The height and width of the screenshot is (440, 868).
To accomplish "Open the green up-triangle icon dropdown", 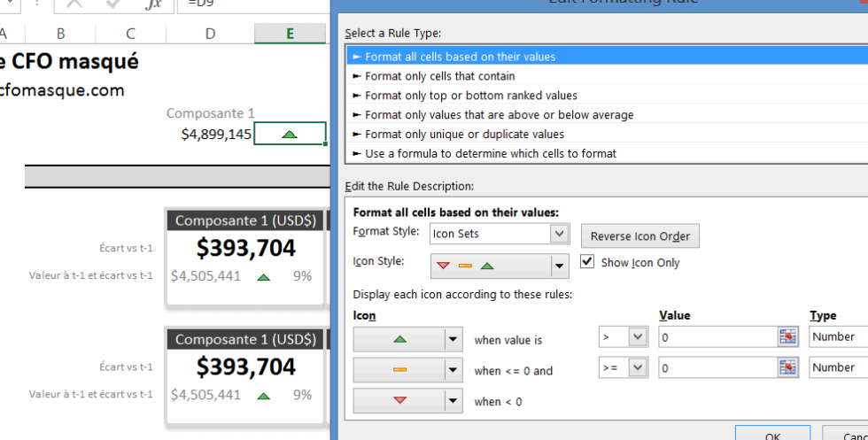I will [408, 339].
